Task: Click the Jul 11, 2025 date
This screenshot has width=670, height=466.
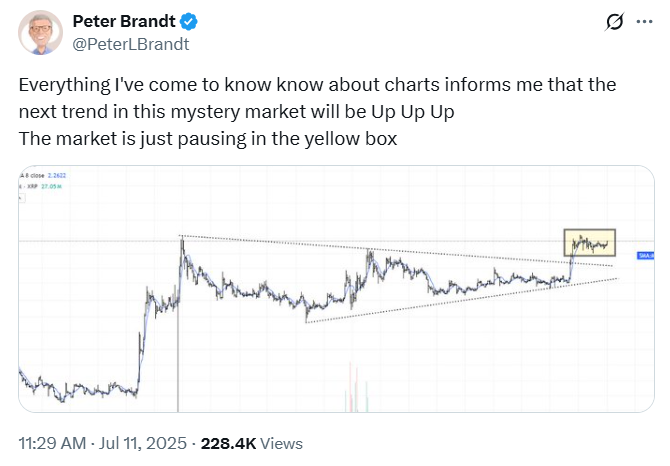Action: (x=143, y=443)
